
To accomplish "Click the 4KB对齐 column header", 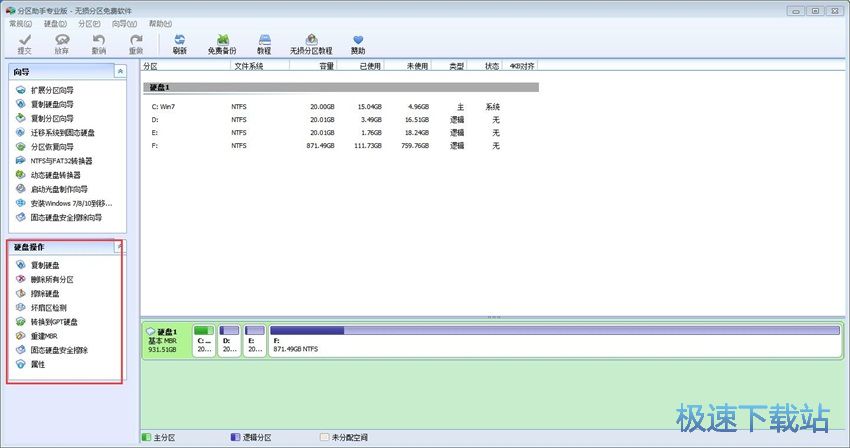I will [521, 66].
